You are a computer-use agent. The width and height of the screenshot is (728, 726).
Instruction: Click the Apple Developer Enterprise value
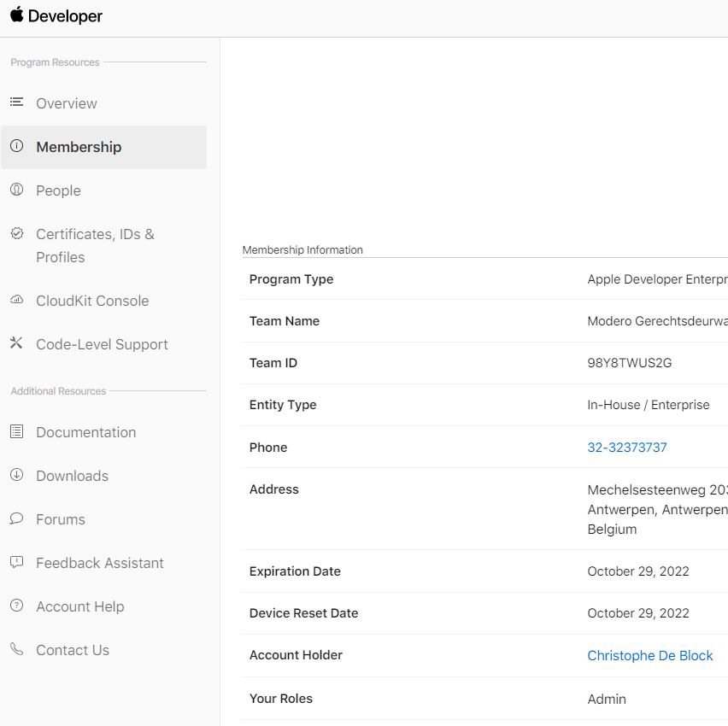(657, 279)
